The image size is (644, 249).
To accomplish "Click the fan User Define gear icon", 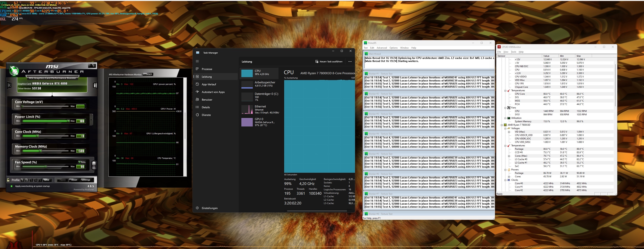I will tap(94, 165).
